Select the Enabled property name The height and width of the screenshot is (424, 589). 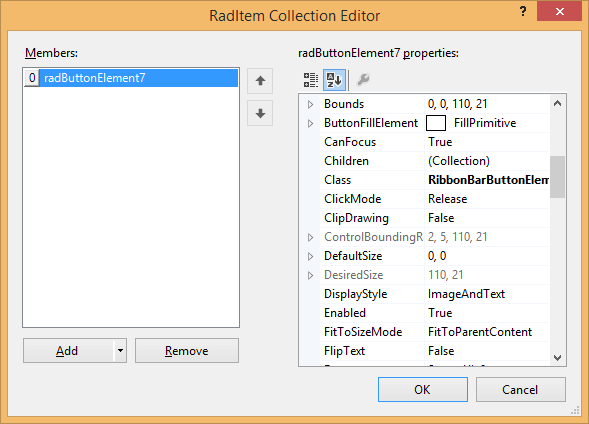(345, 313)
